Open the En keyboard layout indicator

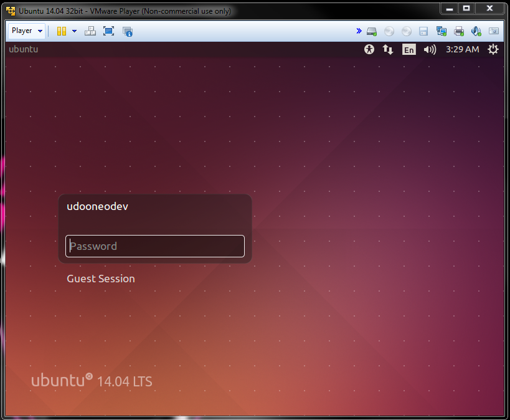[409, 49]
